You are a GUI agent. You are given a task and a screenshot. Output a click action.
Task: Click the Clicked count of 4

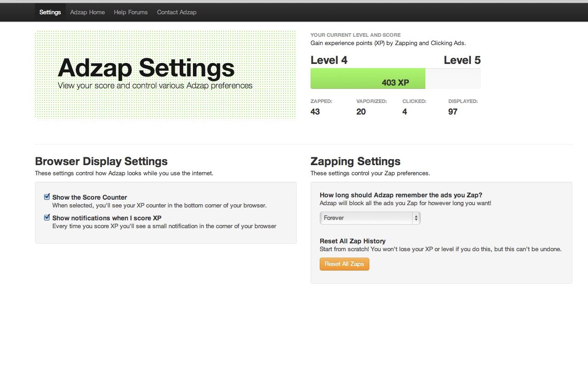pos(405,112)
